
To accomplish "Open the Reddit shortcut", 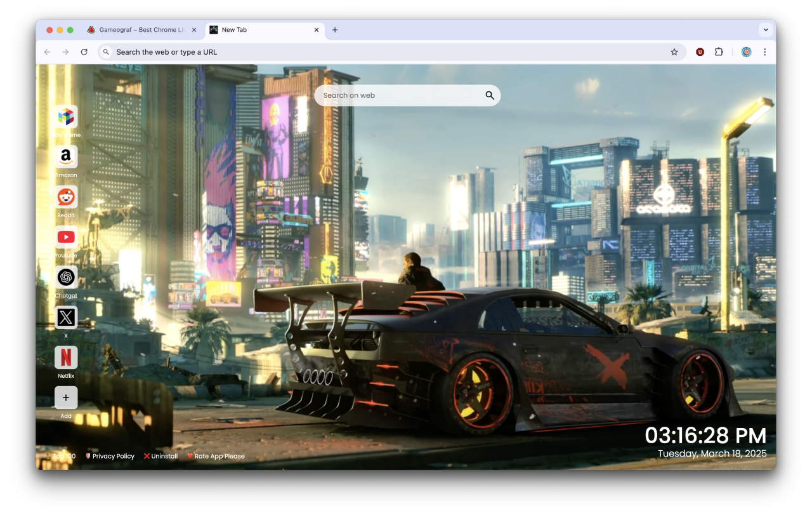I will pos(66,197).
